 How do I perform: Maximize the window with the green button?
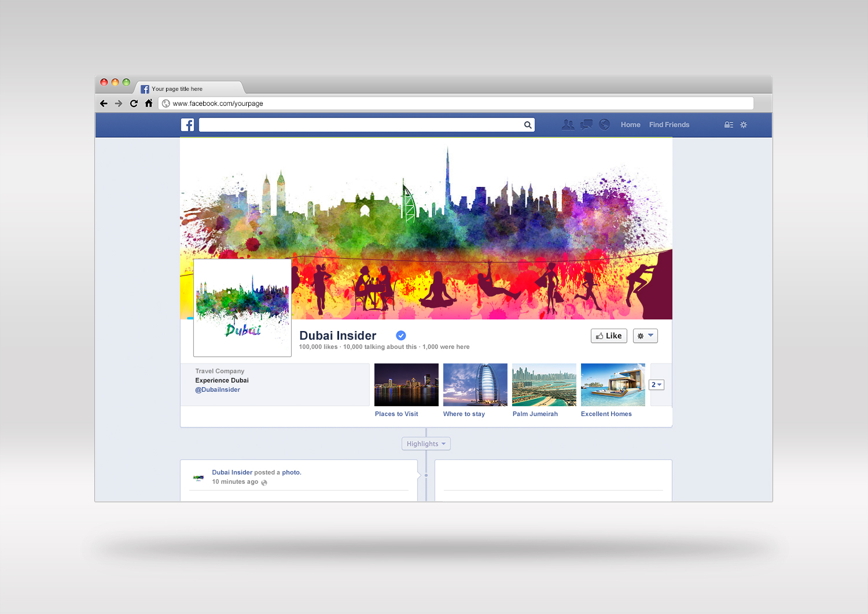(x=126, y=82)
